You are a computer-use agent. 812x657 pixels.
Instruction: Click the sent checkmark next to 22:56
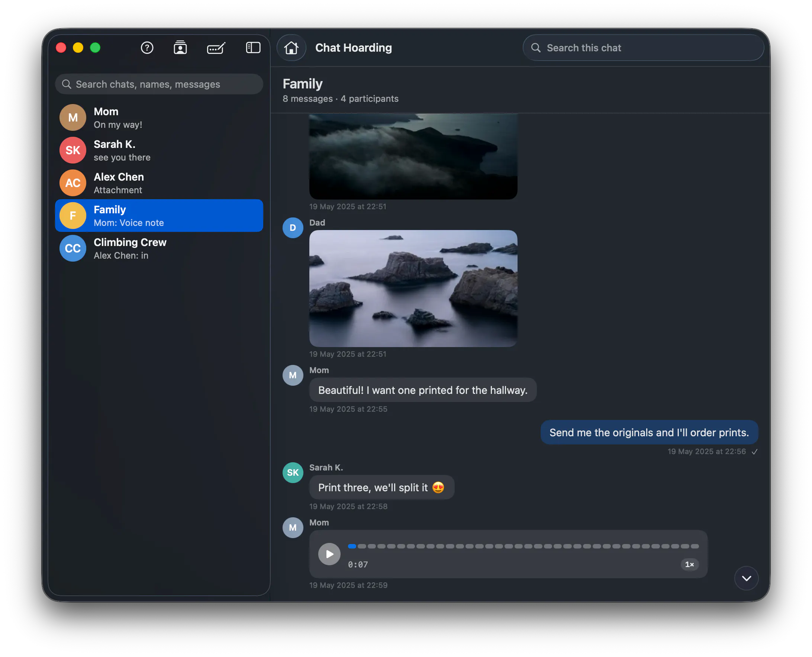point(754,452)
